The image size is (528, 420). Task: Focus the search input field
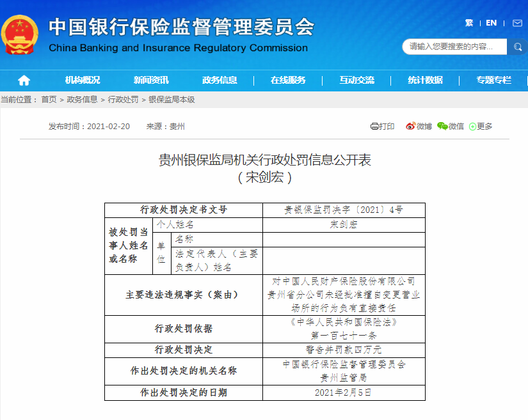point(454,47)
